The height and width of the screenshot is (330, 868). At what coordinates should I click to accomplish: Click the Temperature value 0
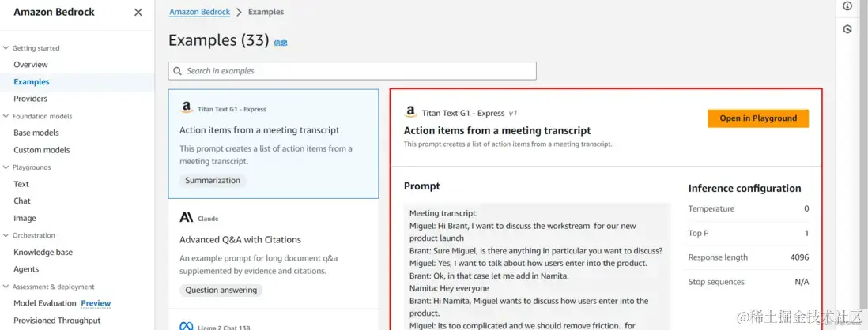tap(806, 209)
